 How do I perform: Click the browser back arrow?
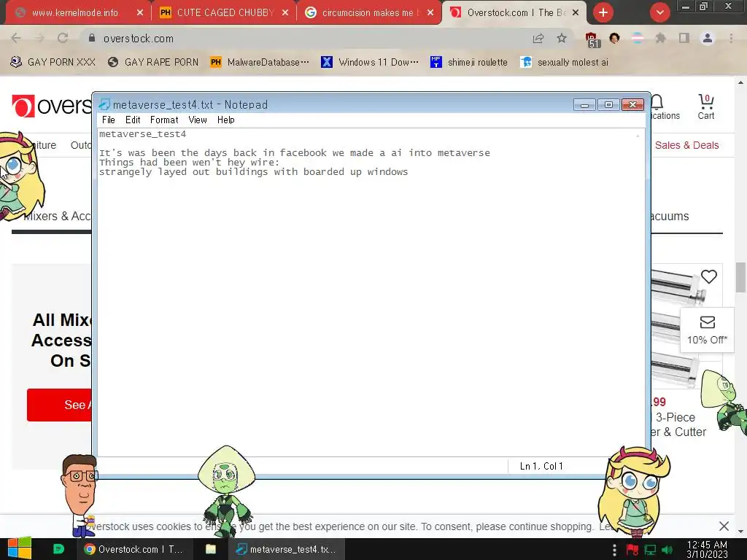pos(16,38)
